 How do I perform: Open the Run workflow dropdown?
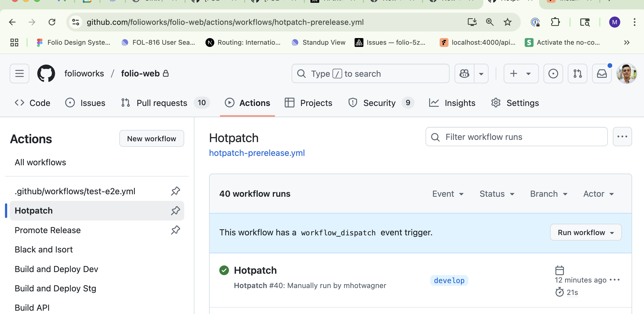586,232
